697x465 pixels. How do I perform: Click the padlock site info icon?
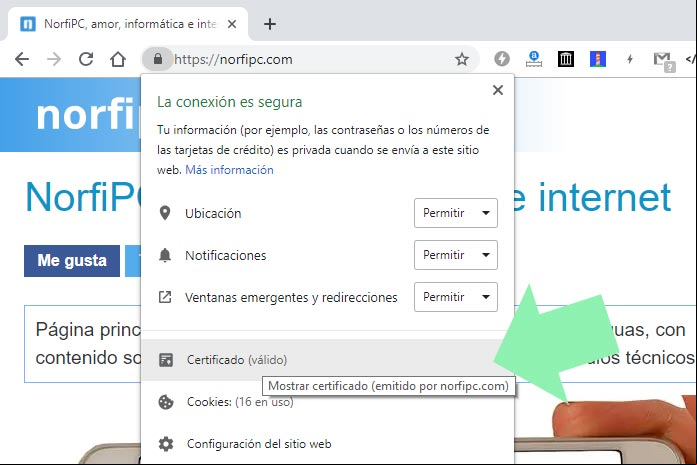(x=157, y=59)
